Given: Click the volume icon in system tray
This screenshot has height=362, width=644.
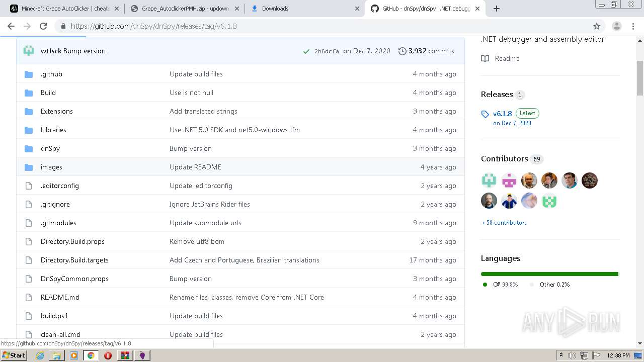Looking at the screenshot, I should (572, 355).
